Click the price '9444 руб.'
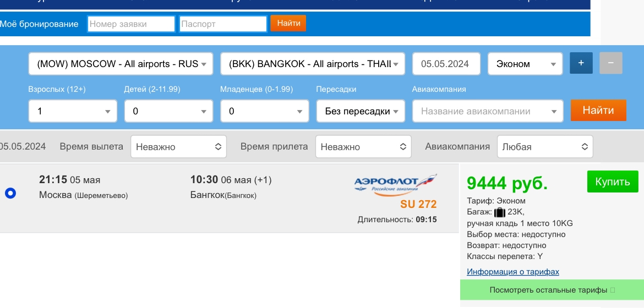 click(x=507, y=183)
